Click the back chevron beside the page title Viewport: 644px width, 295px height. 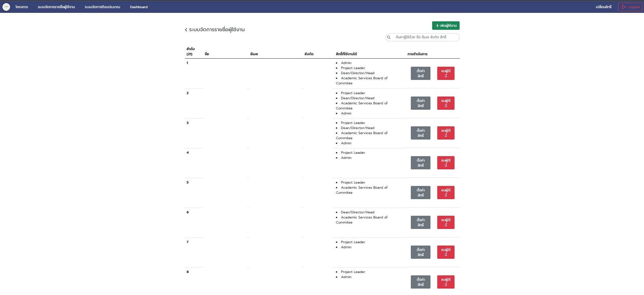click(186, 30)
